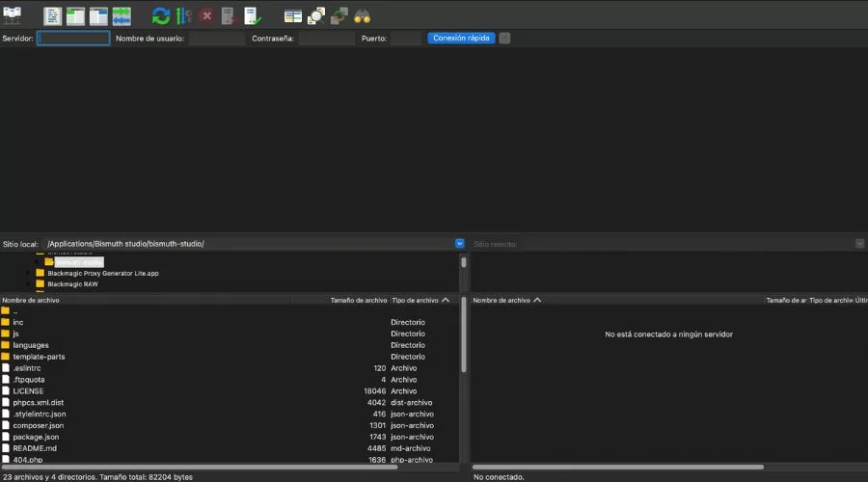868x482 pixels.
Task: Select the composer.json file
Action: (x=39, y=425)
